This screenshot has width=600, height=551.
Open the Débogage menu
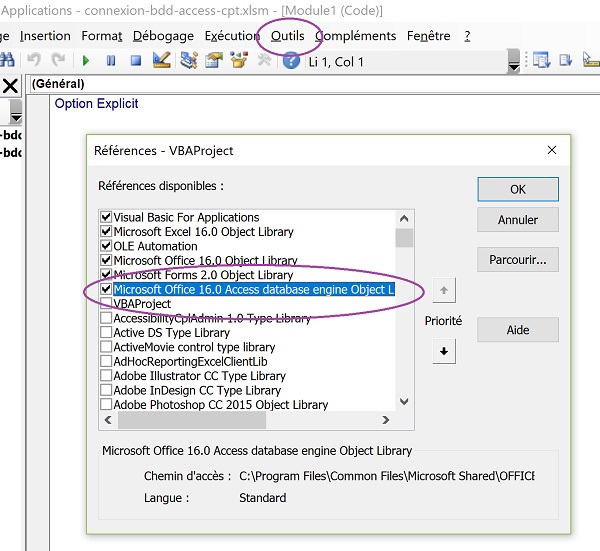pos(163,36)
